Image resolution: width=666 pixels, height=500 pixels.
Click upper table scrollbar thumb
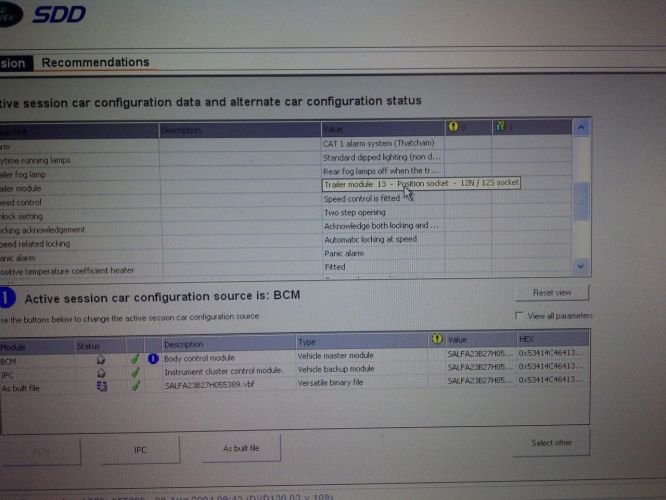[581, 201]
